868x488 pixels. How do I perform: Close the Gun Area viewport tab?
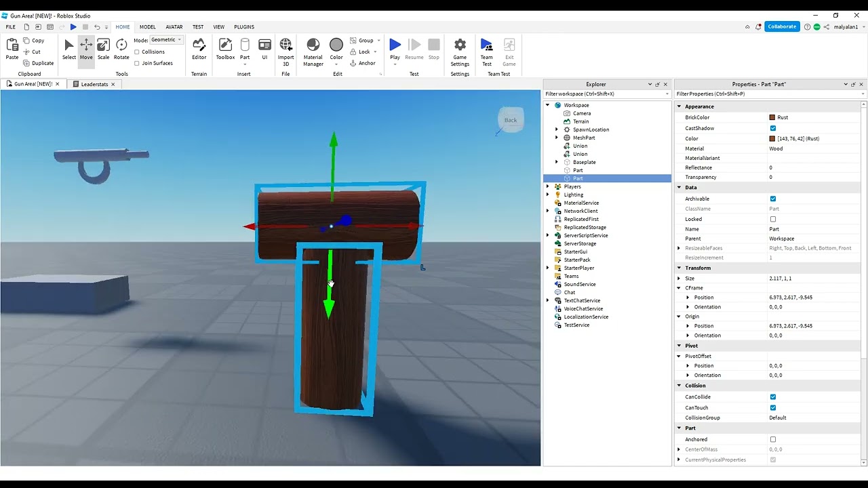click(58, 84)
